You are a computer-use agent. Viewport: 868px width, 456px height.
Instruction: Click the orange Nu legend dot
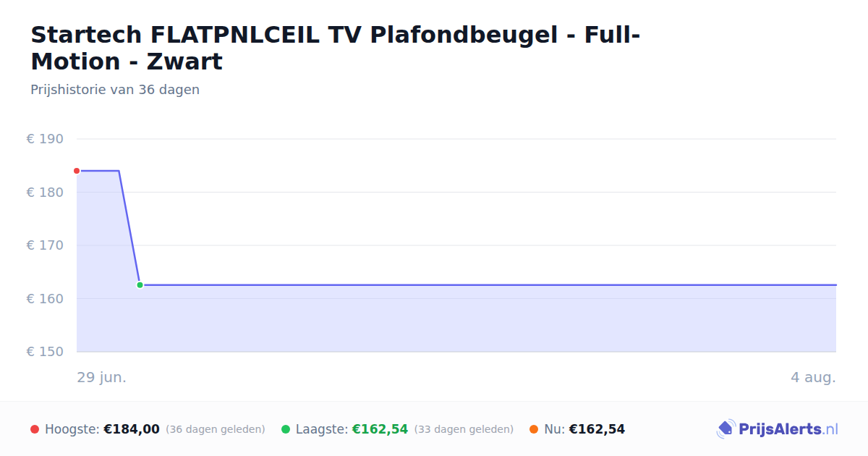coord(534,429)
